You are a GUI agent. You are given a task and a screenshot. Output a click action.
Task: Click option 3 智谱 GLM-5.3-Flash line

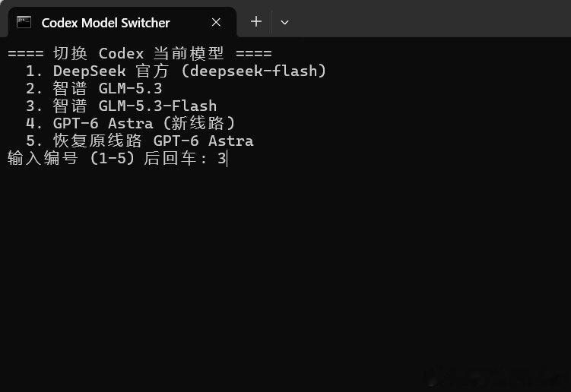[121, 106]
